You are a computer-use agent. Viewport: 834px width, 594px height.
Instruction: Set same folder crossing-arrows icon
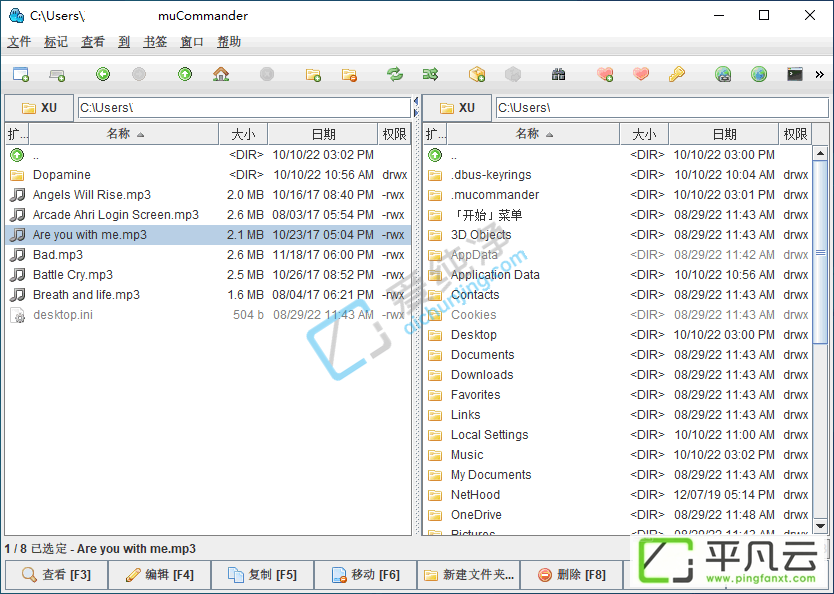coord(431,74)
